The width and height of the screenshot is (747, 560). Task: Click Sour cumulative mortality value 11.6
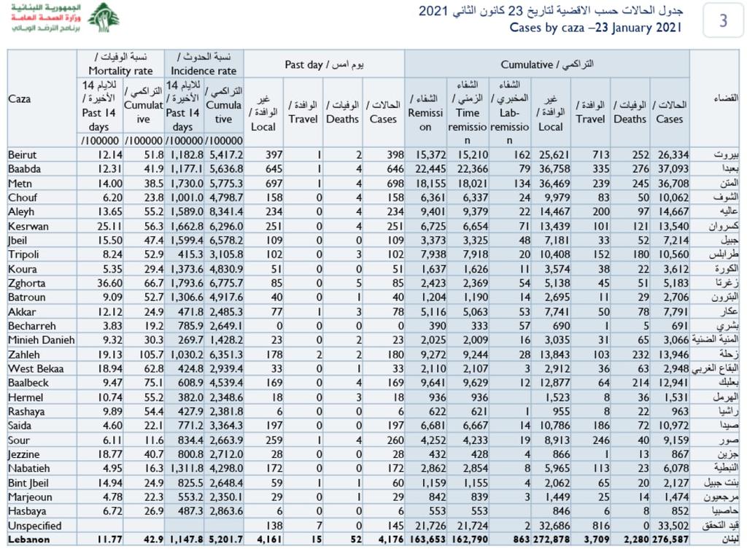pos(154,440)
